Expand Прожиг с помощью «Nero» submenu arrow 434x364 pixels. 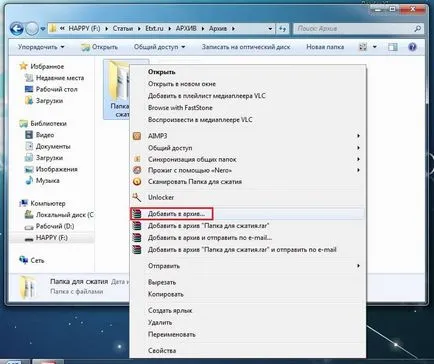click(358, 170)
